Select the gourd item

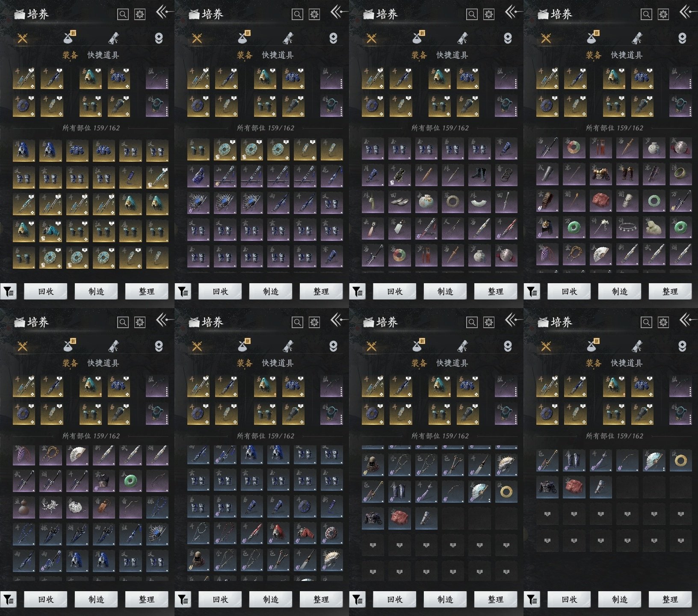pos(24,508)
